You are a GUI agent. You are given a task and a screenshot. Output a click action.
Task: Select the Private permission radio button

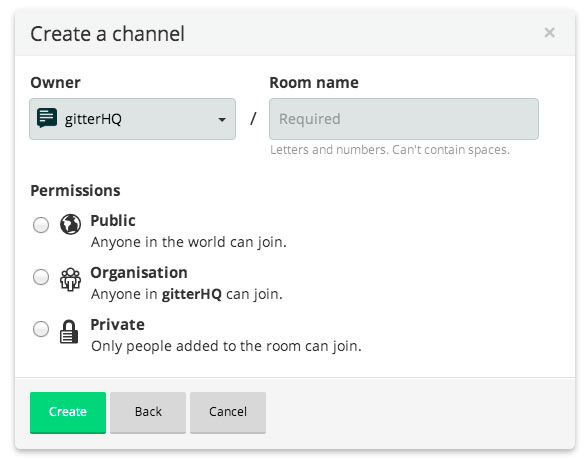[x=41, y=329]
